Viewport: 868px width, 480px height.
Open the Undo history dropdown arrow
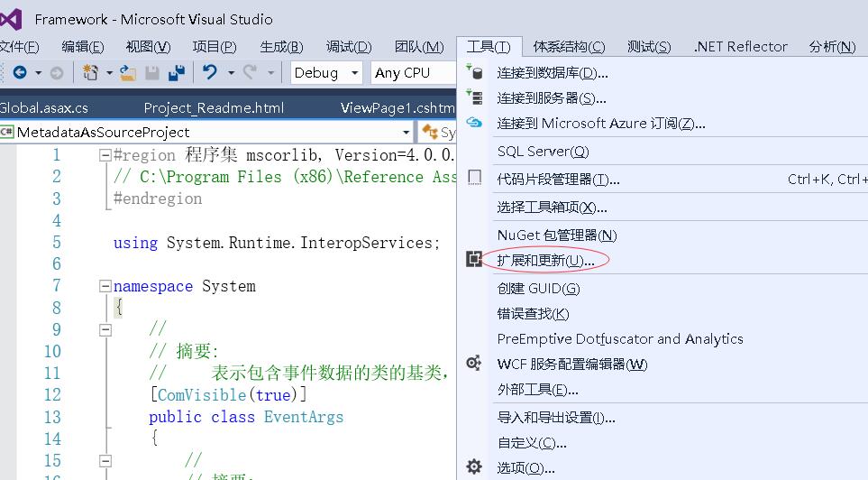coord(231,72)
